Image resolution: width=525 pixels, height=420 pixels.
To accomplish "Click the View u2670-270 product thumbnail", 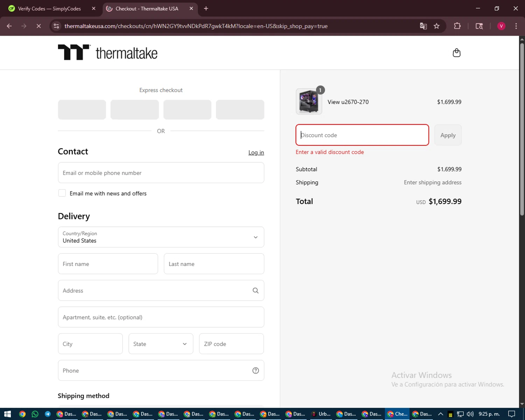I will (309, 101).
